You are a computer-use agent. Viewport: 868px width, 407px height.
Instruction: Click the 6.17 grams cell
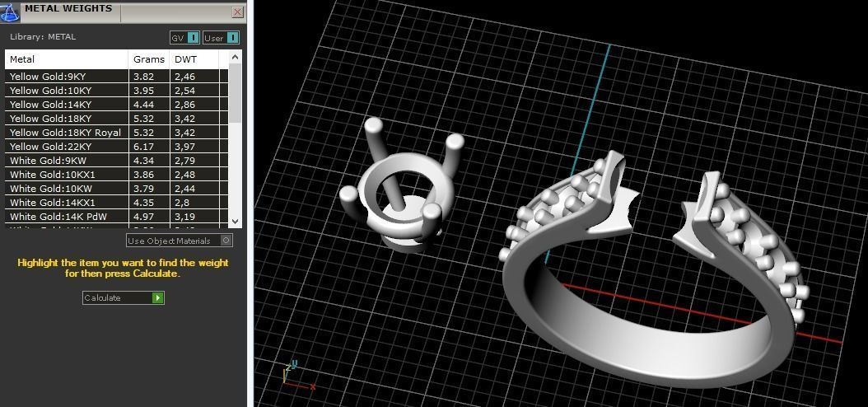[149, 146]
